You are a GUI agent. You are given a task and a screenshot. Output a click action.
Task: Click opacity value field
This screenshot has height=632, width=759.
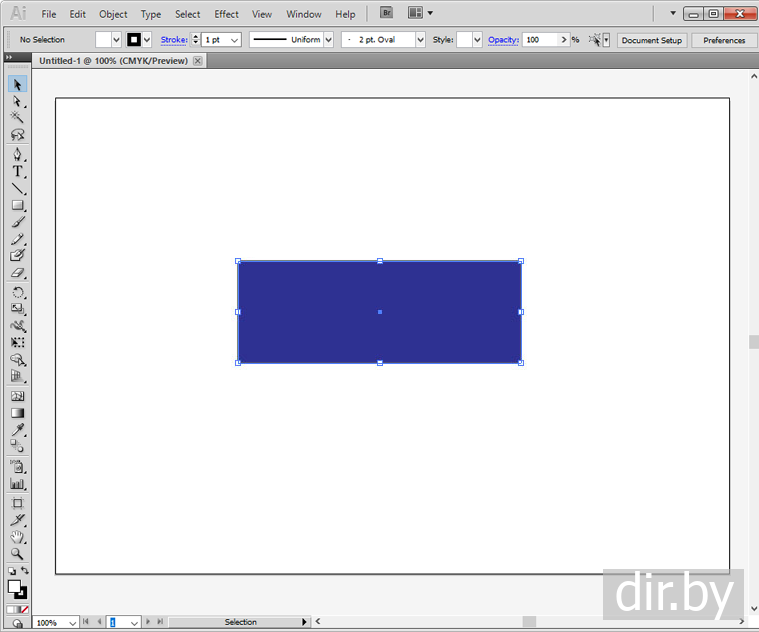(x=541, y=40)
